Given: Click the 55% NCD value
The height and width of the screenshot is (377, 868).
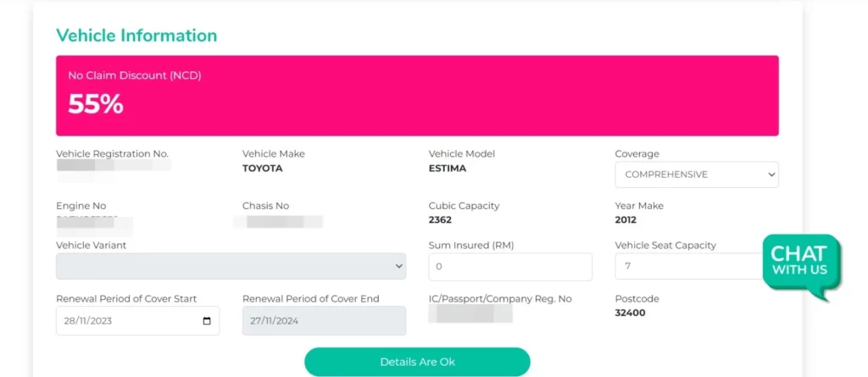Looking at the screenshot, I should pos(95,104).
